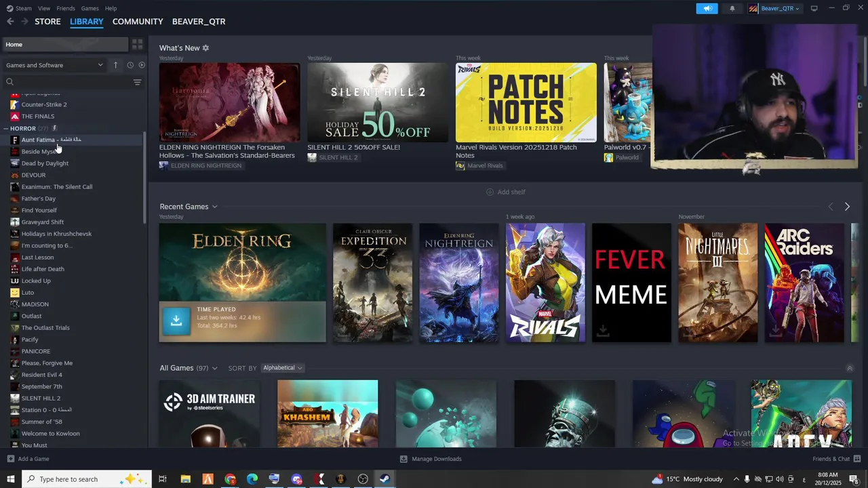The height and width of the screenshot is (488, 868).
Task: Open Manage Downloads
Action: (x=431, y=459)
